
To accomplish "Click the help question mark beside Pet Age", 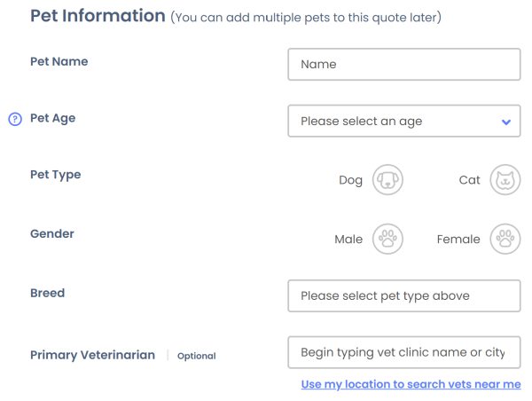I will click(15, 119).
